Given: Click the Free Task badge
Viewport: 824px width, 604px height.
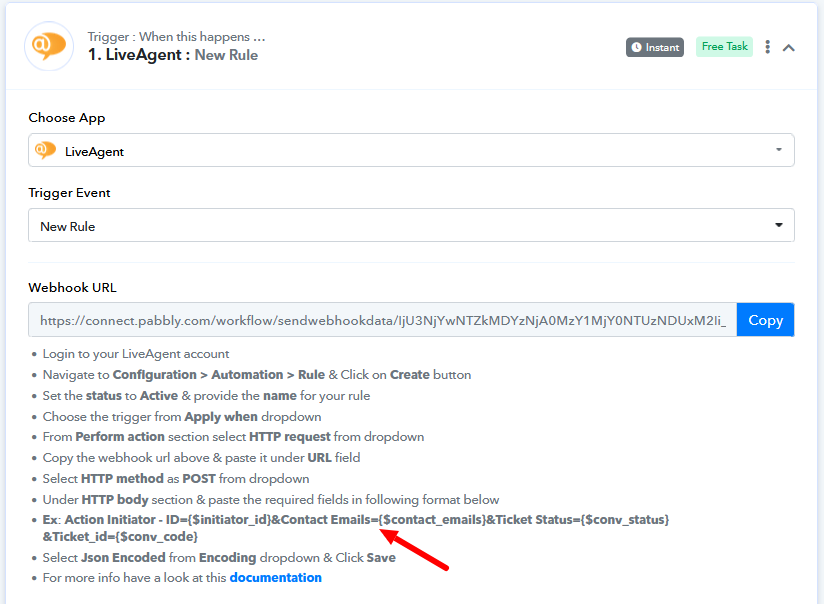Looking at the screenshot, I should click(724, 46).
